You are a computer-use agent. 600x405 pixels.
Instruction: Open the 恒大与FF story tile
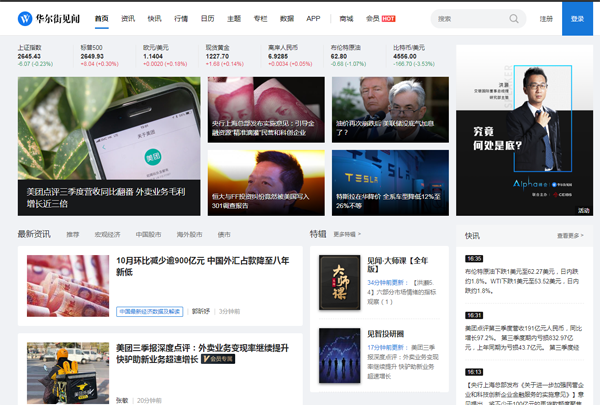coord(266,183)
